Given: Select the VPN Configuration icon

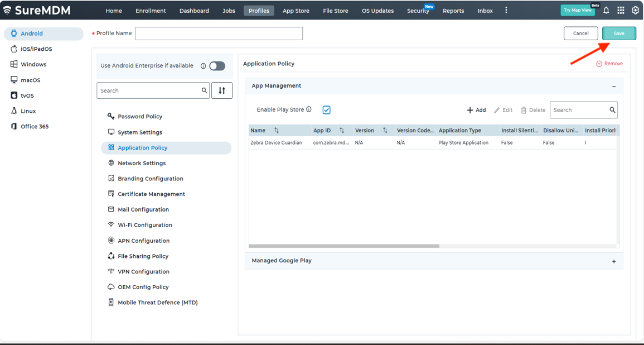Looking at the screenshot, I should [x=111, y=271].
